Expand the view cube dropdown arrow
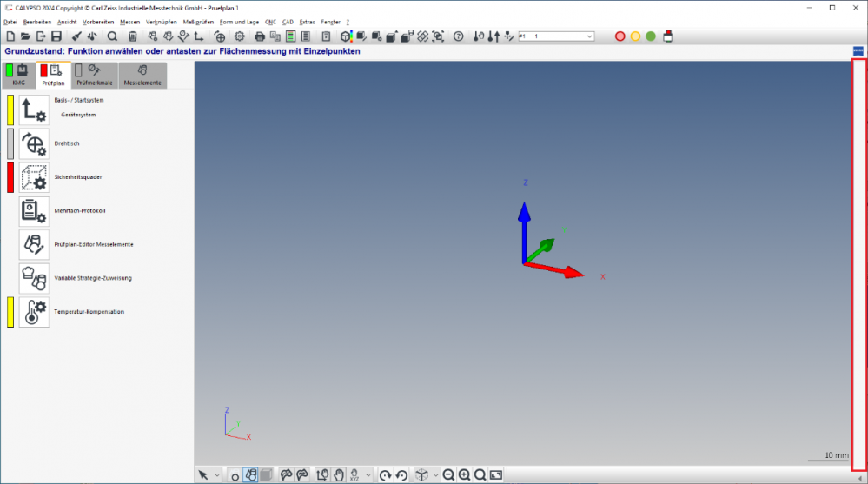 436,475
